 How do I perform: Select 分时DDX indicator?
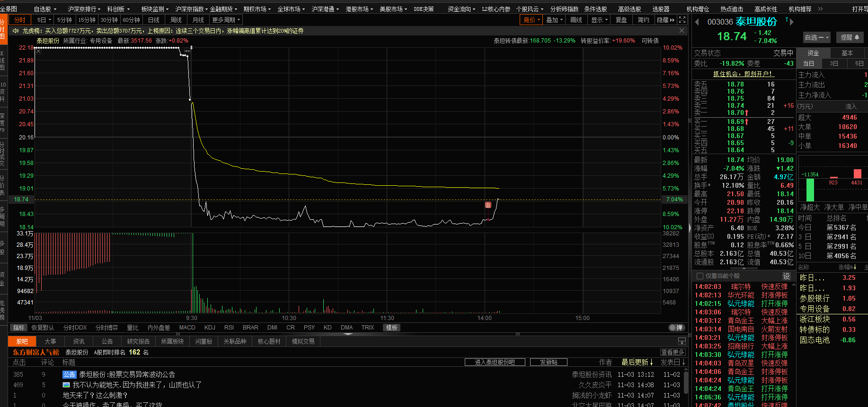pyautogui.click(x=75, y=328)
